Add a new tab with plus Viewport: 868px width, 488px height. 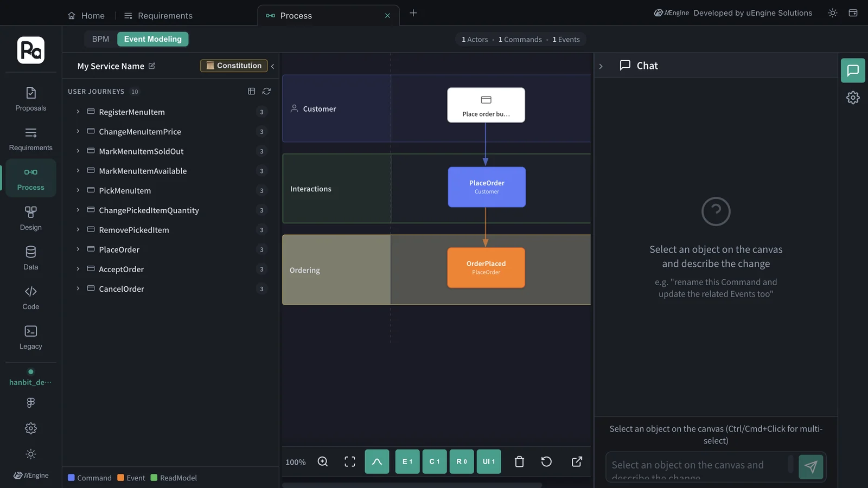point(413,13)
